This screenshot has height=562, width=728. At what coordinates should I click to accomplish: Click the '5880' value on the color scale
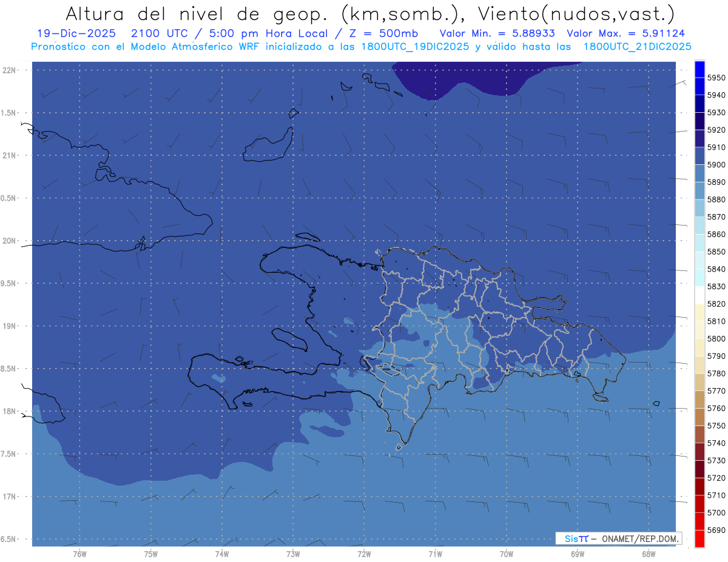[716, 199]
